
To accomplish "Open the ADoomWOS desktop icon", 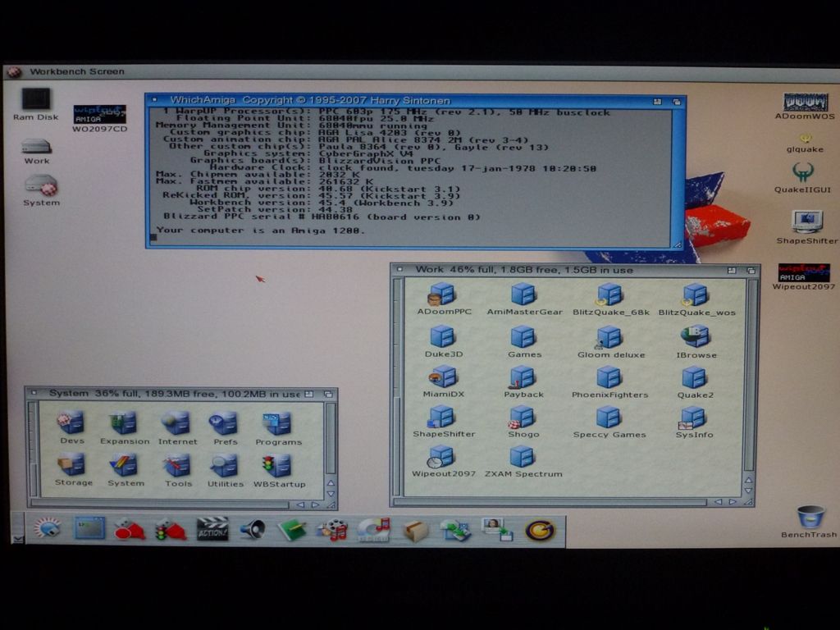I will pos(805,103).
